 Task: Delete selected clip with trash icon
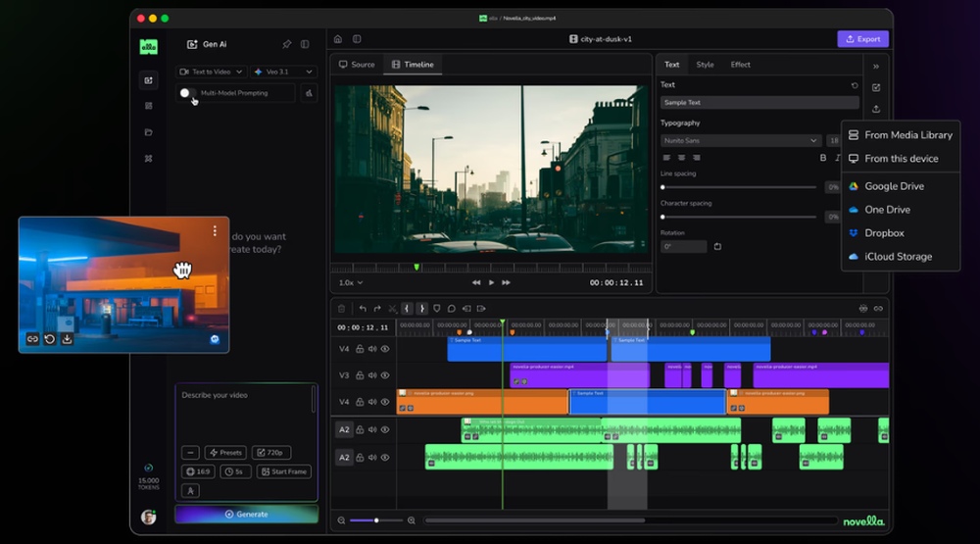pyautogui.click(x=341, y=308)
